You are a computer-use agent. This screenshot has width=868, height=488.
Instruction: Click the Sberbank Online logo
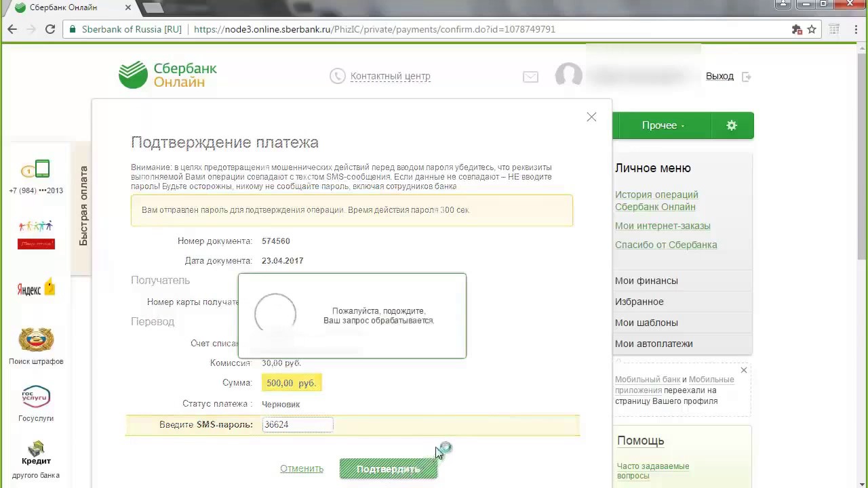pos(167,75)
